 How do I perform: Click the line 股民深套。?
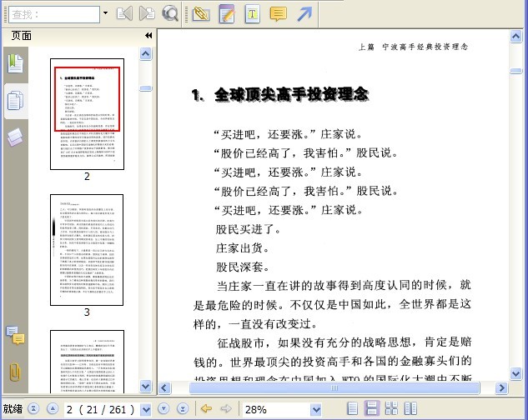click(243, 267)
